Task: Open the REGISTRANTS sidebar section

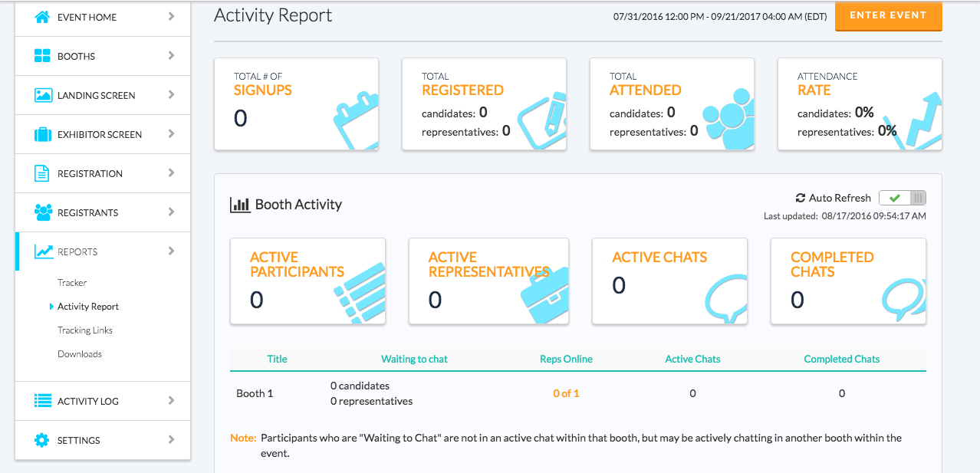Action: pyautogui.click(x=103, y=212)
